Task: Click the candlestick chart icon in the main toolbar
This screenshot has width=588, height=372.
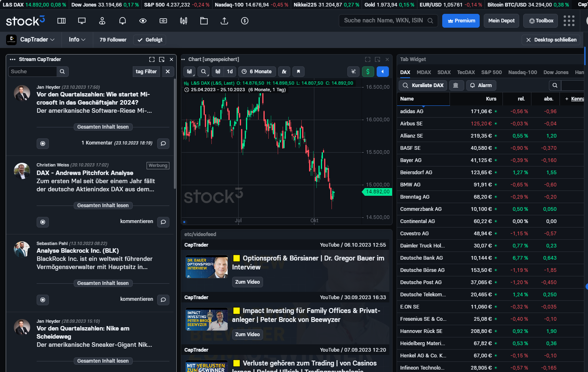Action: point(183,21)
